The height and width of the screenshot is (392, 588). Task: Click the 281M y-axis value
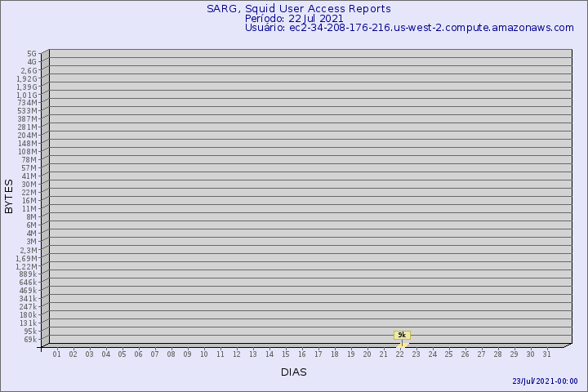(x=28, y=127)
